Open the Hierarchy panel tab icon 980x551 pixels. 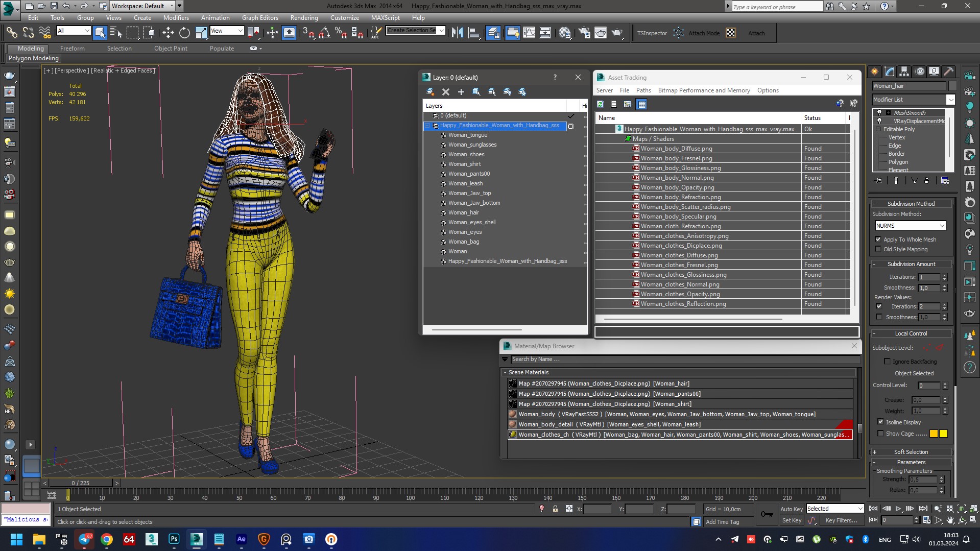coord(904,71)
